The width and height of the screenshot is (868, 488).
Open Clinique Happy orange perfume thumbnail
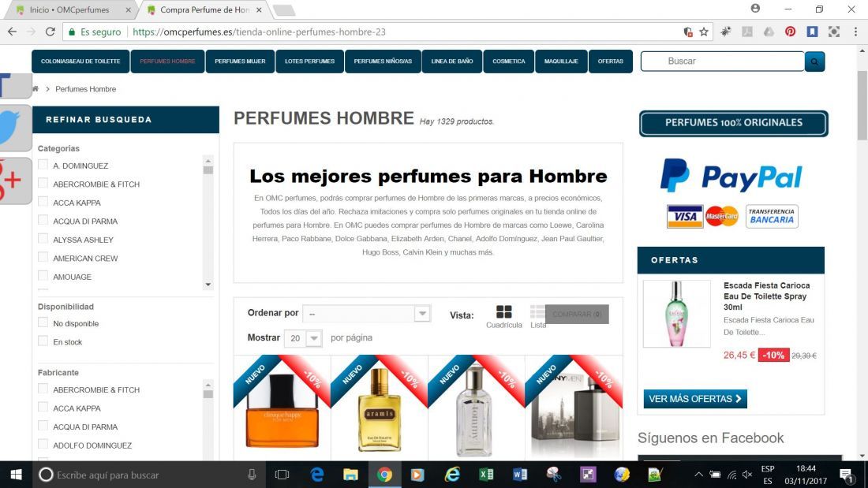click(x=282, y=411)
